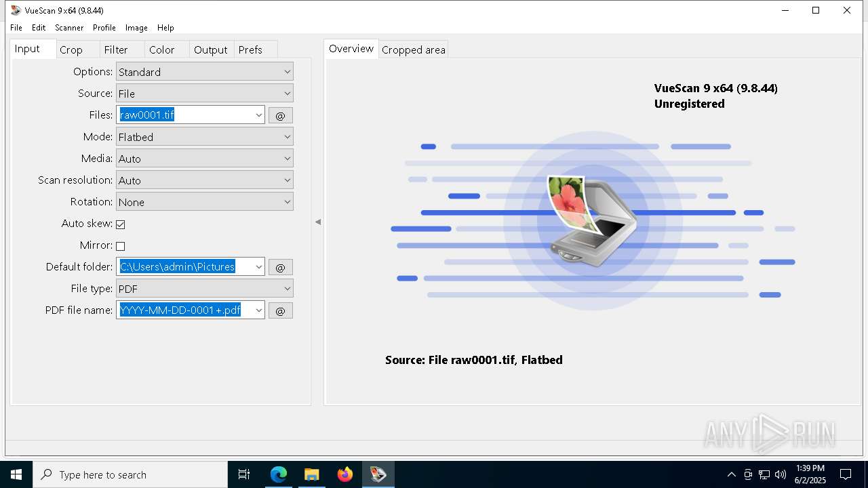Open the Scanner menu

69,28
